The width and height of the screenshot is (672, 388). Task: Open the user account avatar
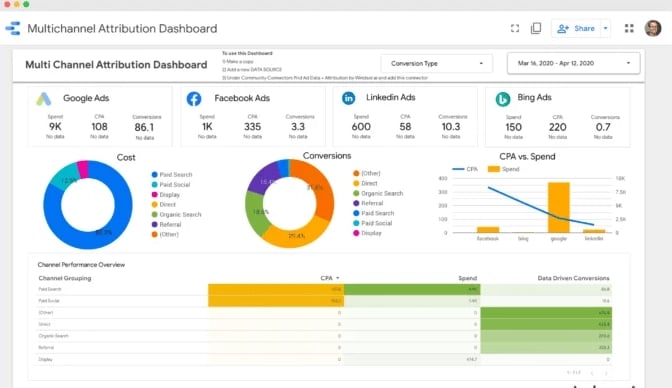click(x=653, y=28)
